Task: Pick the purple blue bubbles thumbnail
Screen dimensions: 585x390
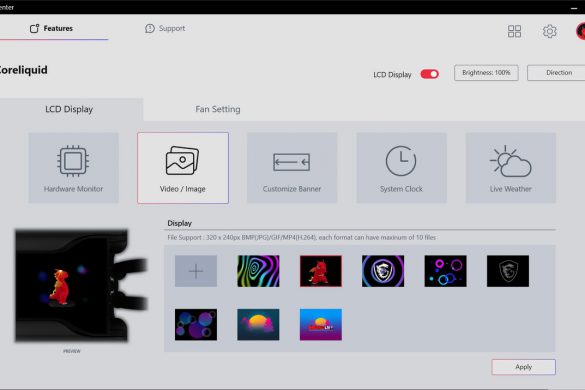Action: (x=196, y=325)
